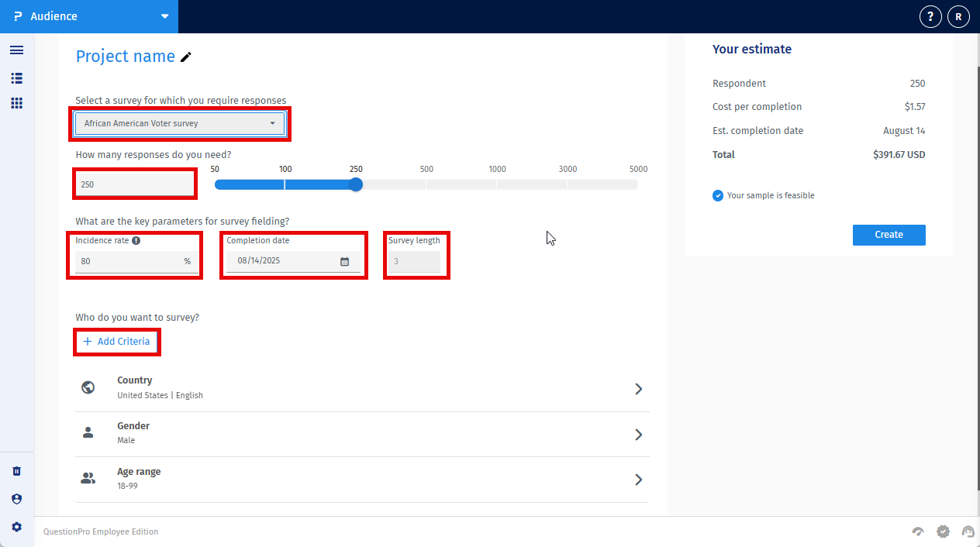
Task: Select the list view icon in the sidebar
Action: point(16,78)
